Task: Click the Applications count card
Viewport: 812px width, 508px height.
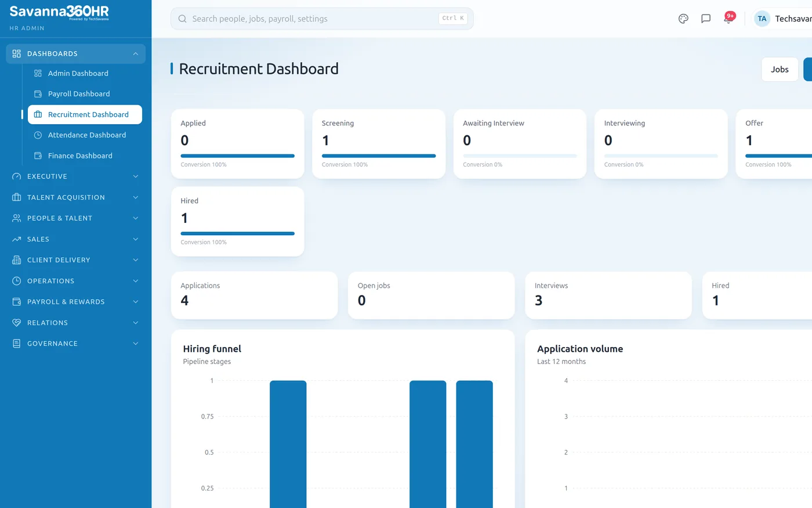Action: click(x=254, y=296)
